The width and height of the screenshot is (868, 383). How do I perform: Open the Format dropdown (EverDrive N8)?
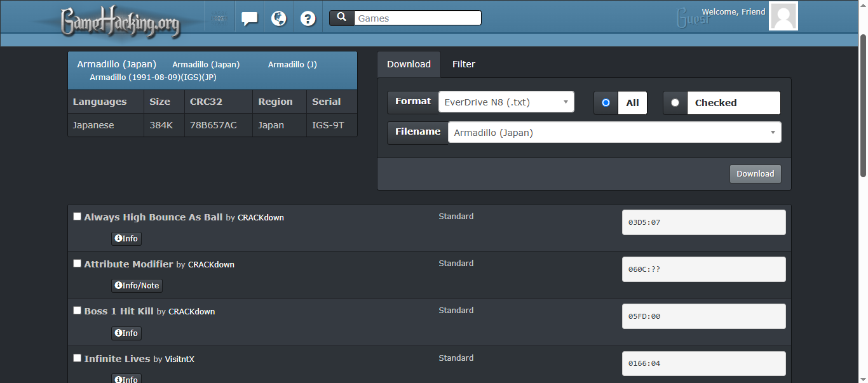506,102
